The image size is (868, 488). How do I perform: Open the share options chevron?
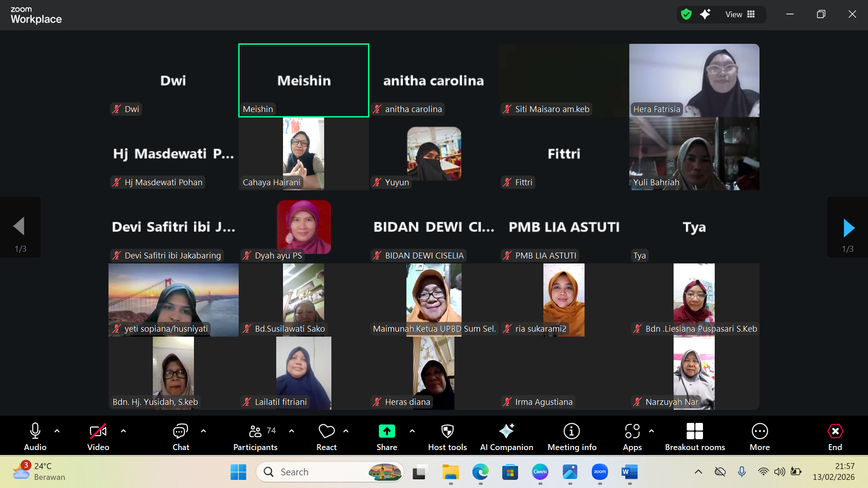[x=412, y=431]
